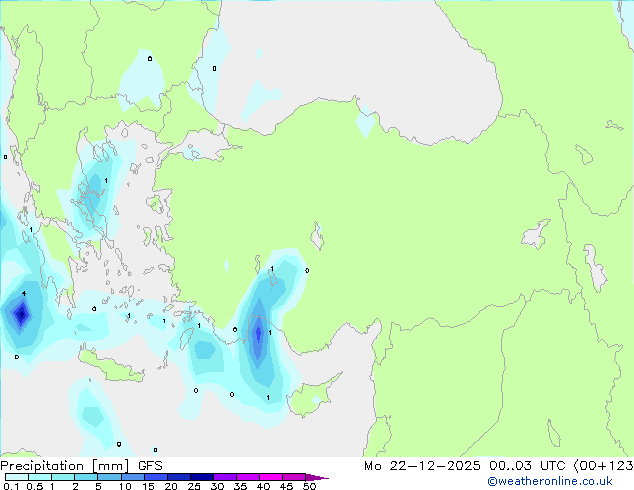The height and width of the screenshot is (490, 634).
Task: Click the '0.1' legend scale label
Action: pyautogui.click(x=11, y=486)
